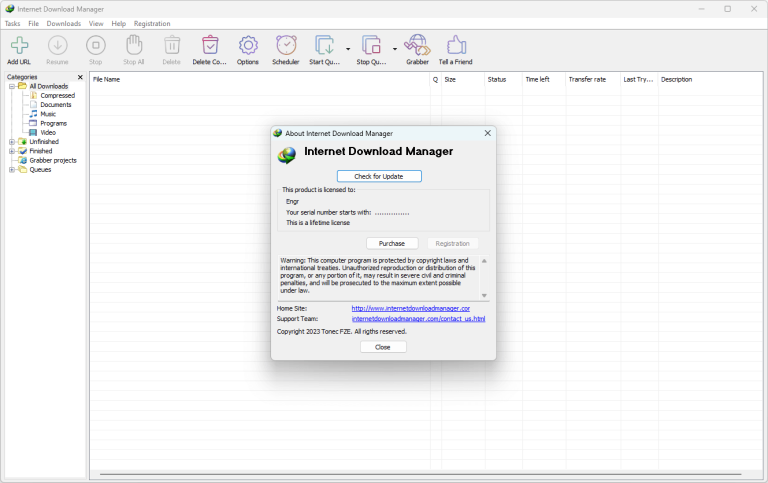Close the Categories side panel
Viewport: 768px width, 483px height.
(81, 77)
